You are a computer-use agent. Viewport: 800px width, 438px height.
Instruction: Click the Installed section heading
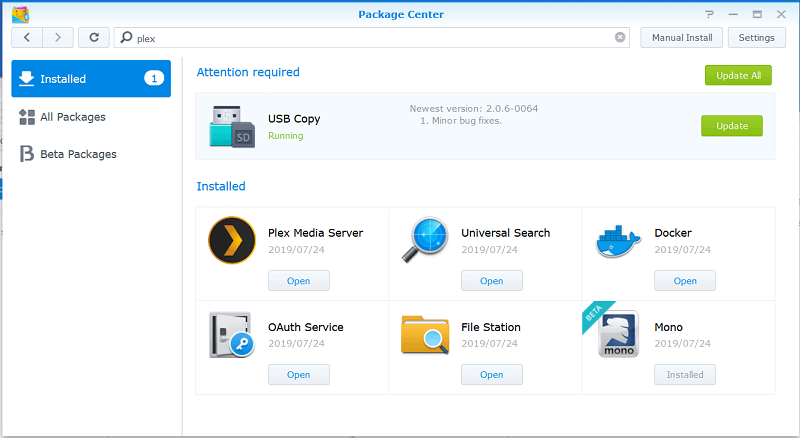[221, 186]
